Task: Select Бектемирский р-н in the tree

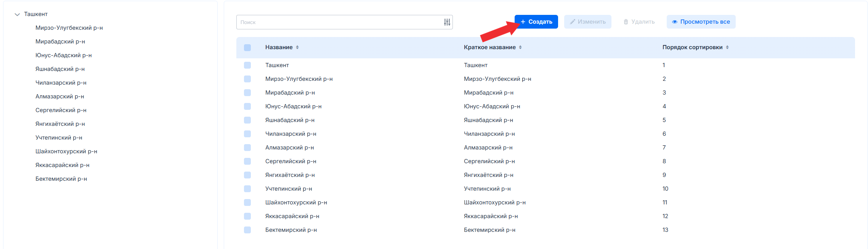Action: tap(61, 179)
